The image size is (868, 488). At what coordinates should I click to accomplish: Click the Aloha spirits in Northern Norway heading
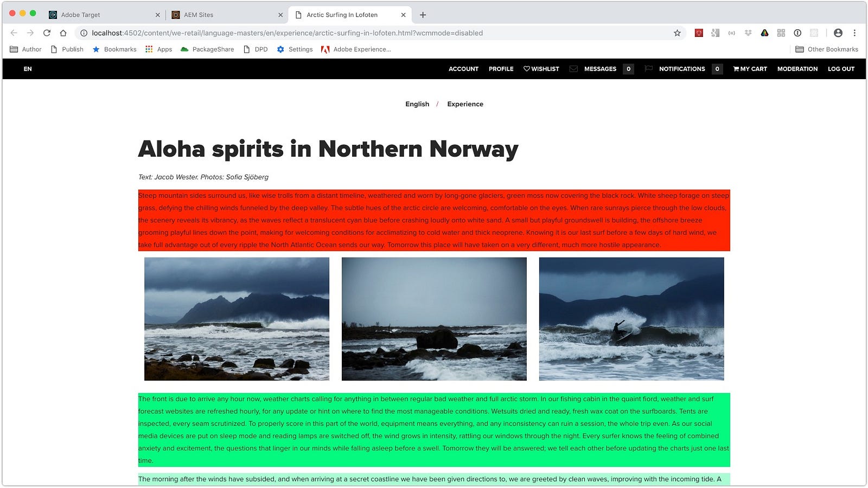pos(328,149)
